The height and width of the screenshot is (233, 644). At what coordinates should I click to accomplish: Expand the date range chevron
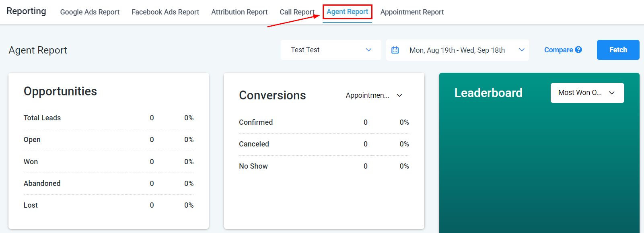click(522, 50)
